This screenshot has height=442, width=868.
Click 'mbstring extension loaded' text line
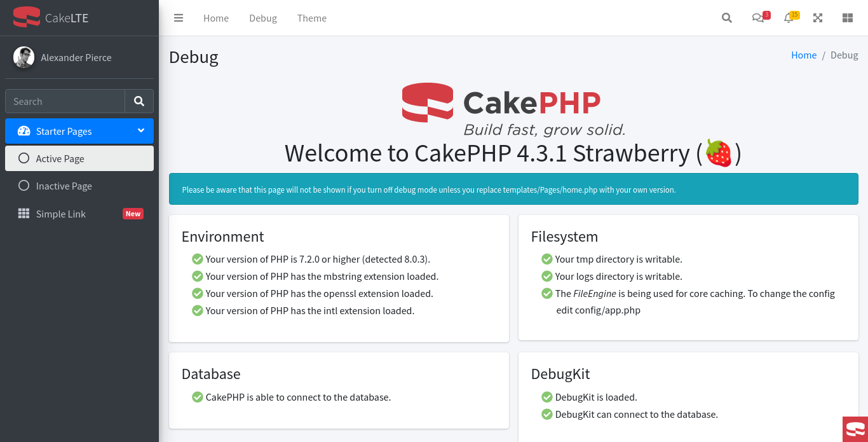[322, 276]
